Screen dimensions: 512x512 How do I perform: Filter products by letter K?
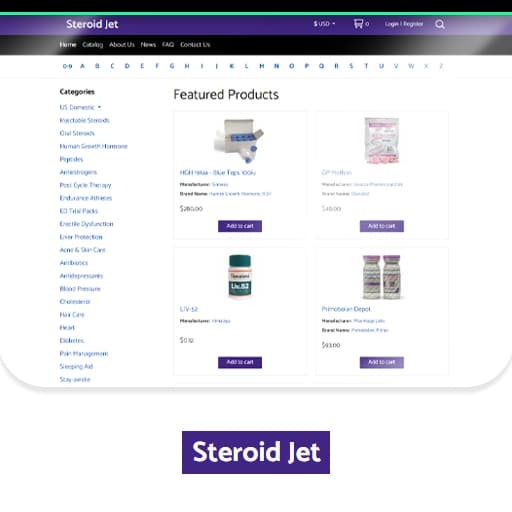(232, 66)
